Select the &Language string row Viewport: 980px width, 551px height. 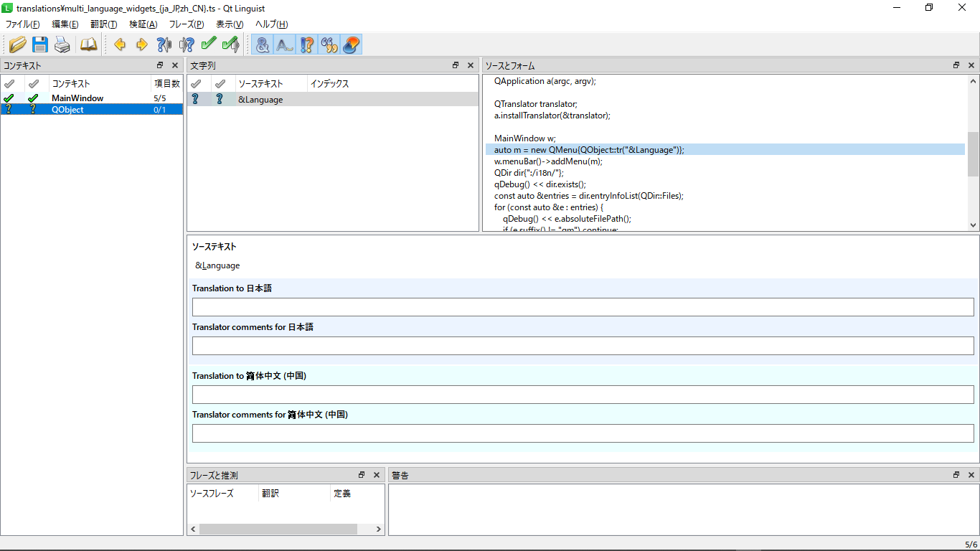[333, 100]
